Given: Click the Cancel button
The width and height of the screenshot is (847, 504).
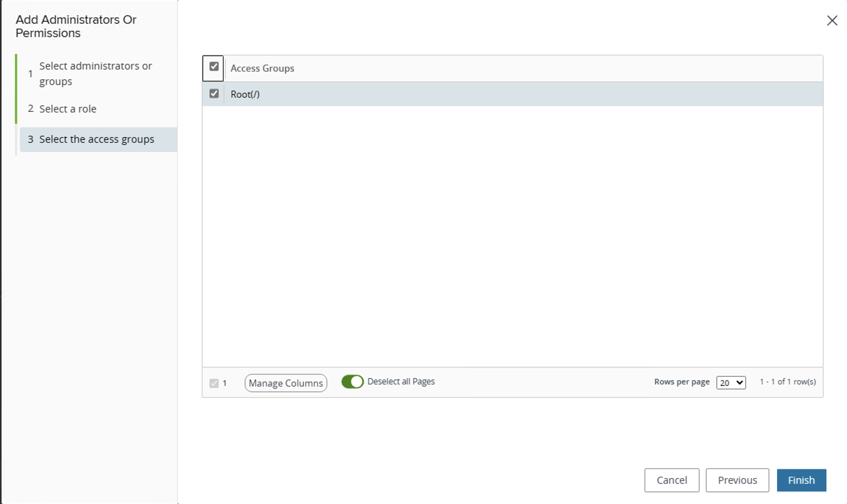Looking at the screenshot, I should 671,480.
